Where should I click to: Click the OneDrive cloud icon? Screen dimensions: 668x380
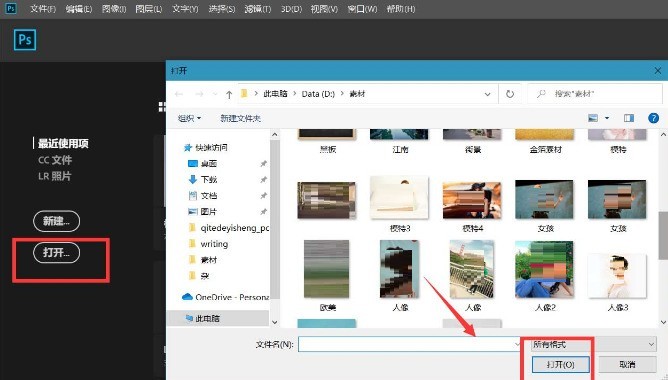187,297
